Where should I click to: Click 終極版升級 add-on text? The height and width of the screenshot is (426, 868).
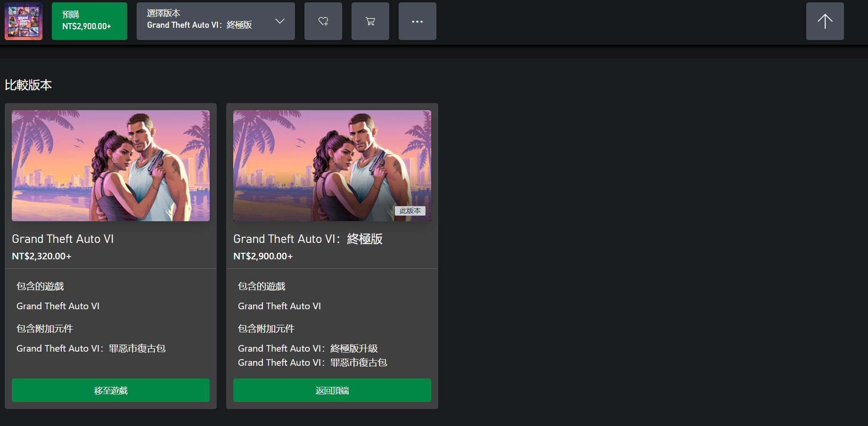pyautogui.click(x=308, y=348)
